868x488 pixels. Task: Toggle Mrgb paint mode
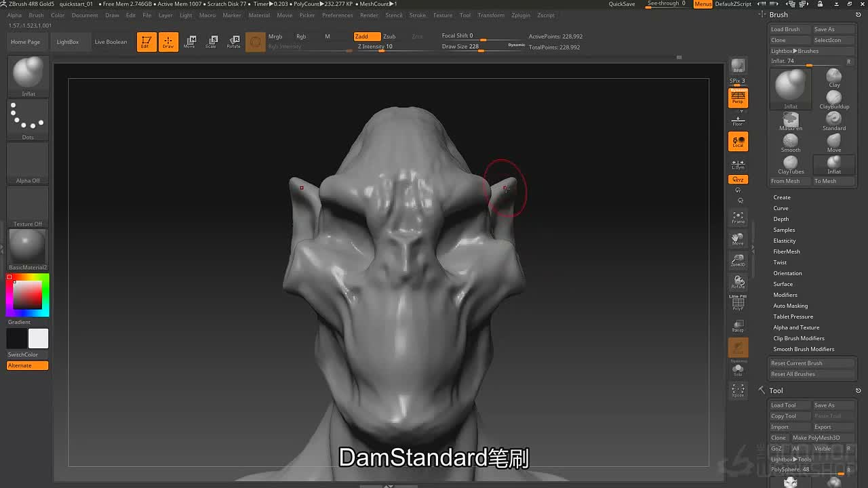pyautogui.click(x=275, y=37)
